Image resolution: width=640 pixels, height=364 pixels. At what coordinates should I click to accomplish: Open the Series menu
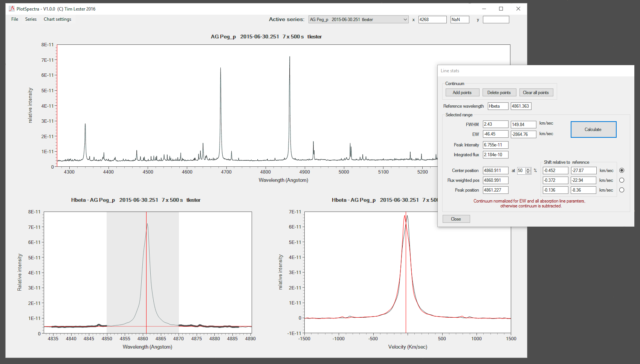pos(31,19)
